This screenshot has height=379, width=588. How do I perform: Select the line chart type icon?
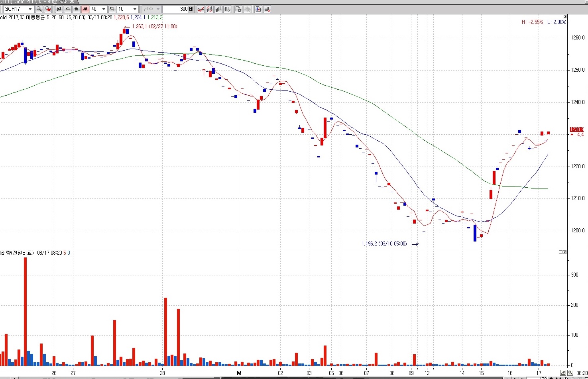click(x=201, y=9)
